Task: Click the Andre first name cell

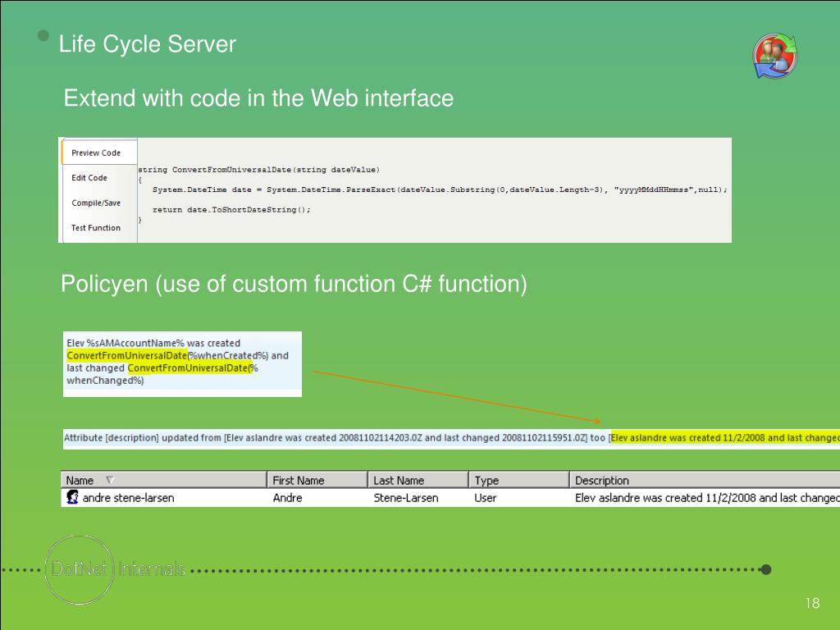Action: click(287, 498)
